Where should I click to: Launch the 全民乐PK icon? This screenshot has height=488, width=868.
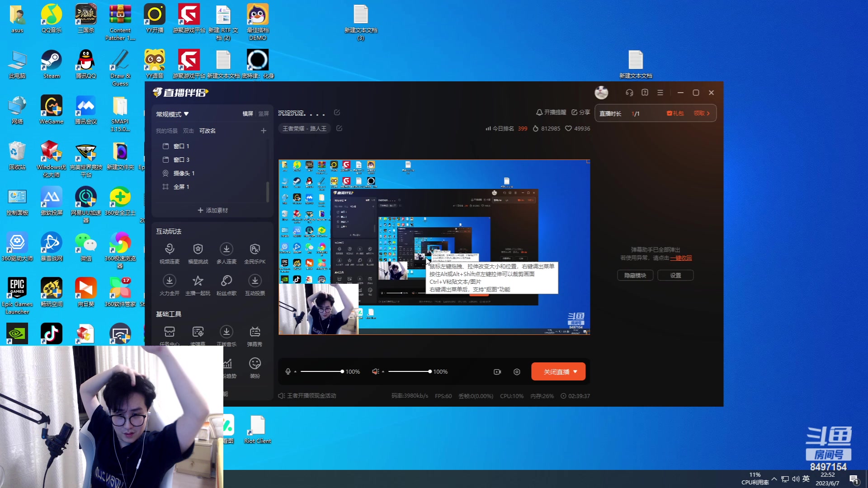coord(255,249)
